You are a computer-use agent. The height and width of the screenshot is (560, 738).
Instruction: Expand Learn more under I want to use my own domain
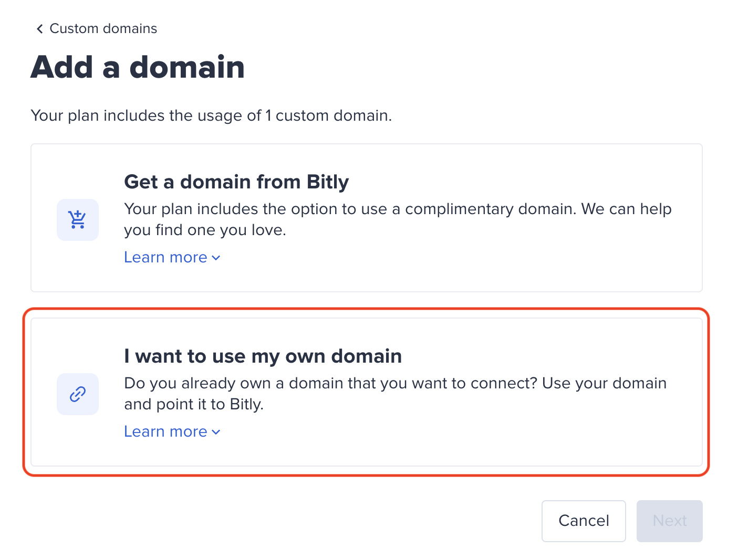[x=166, y=432]
